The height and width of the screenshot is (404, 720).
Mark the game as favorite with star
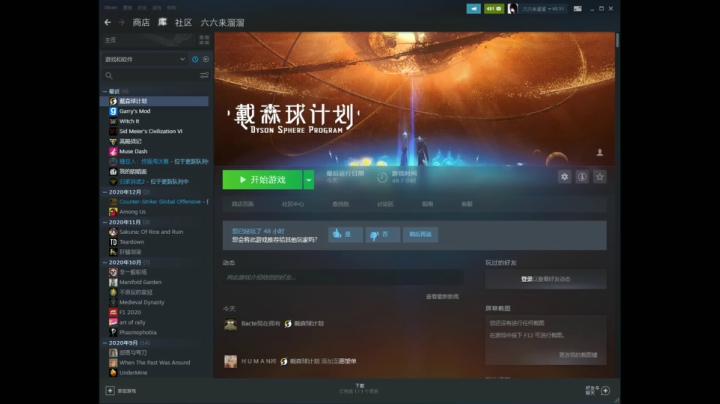point(600,177)
